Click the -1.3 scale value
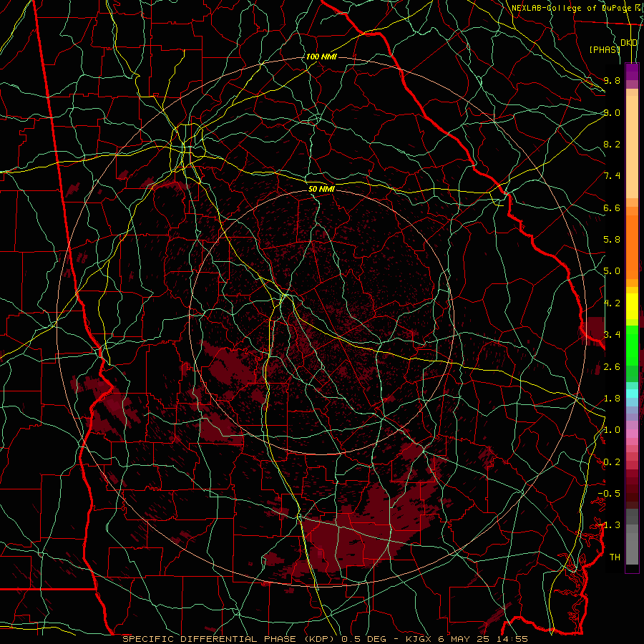The width and height of the screenshot is (644, 644). [609, 525]
